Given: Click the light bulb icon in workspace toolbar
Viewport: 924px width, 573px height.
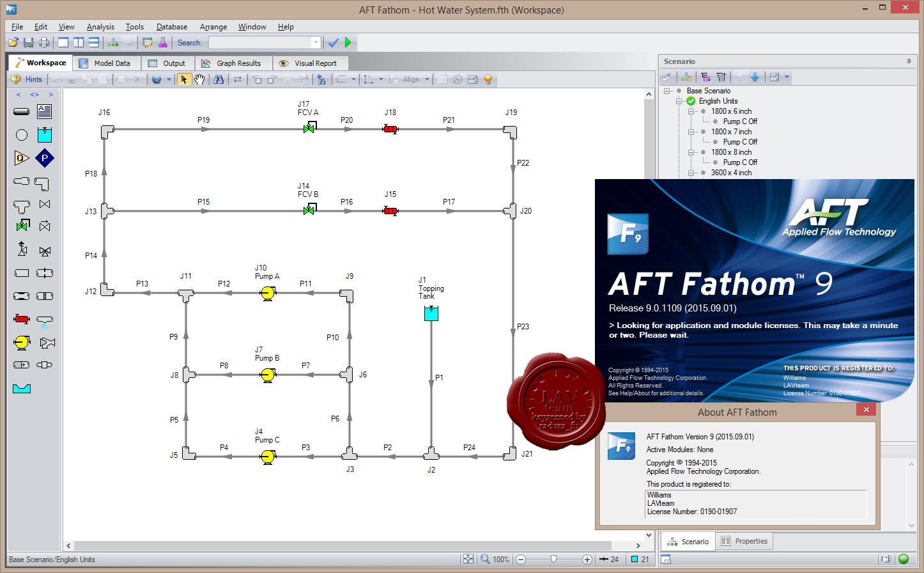Looking at the screenshot, I should [x=488, y=79].
